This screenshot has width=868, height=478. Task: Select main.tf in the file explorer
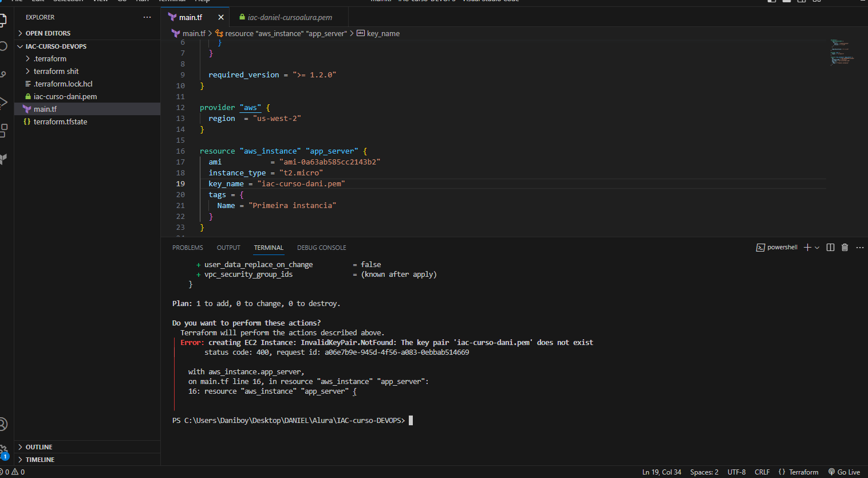[x=87, y=109]
